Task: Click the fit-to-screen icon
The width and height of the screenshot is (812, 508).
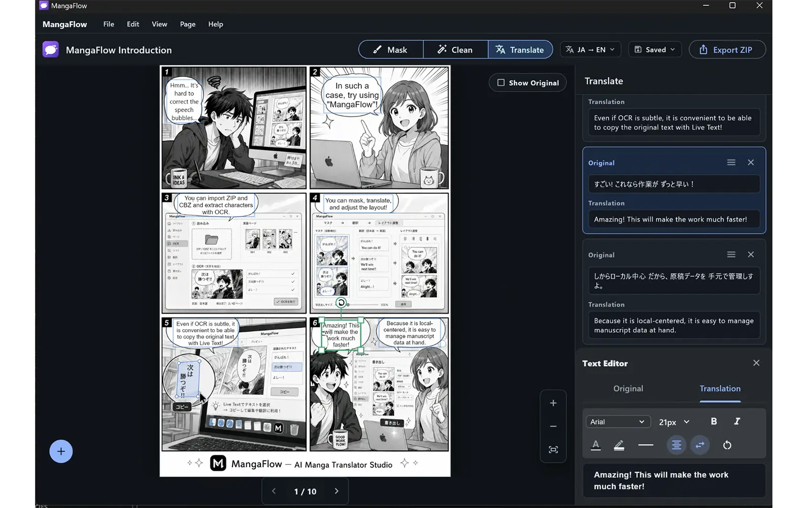Action: click(553, 450)
